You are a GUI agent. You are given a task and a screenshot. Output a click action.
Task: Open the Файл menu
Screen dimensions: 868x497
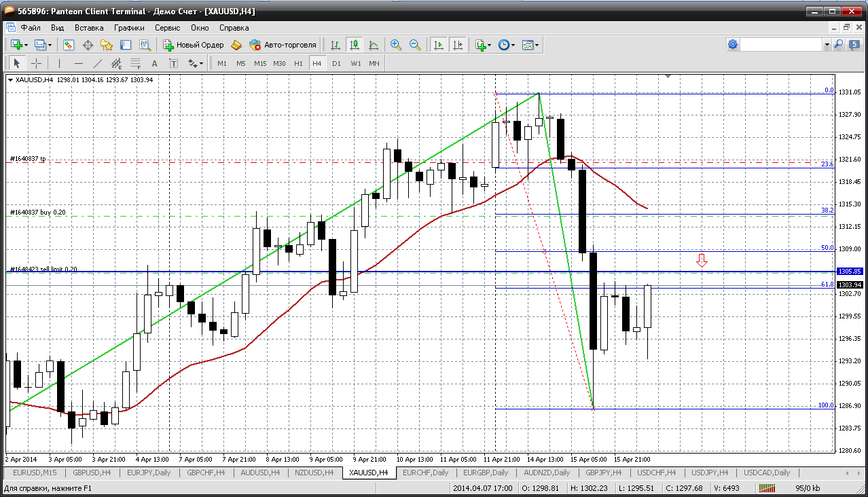31,28
